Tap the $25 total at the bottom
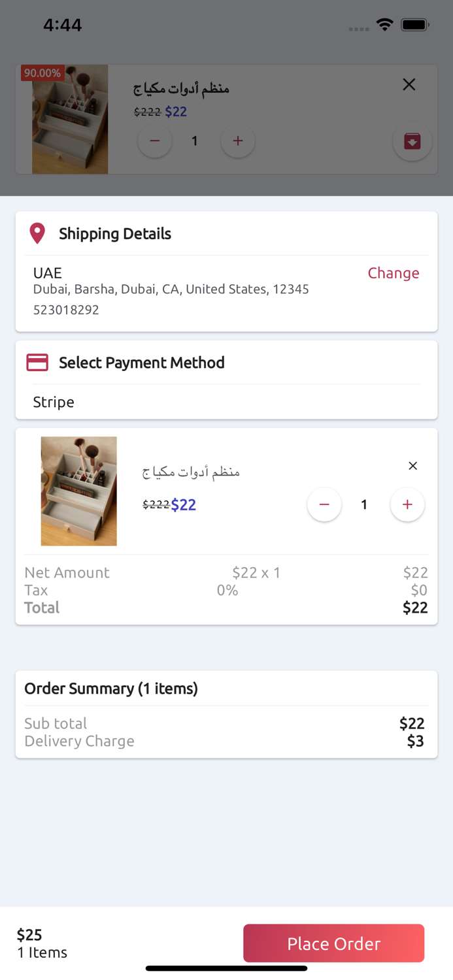 coord(29,935)
